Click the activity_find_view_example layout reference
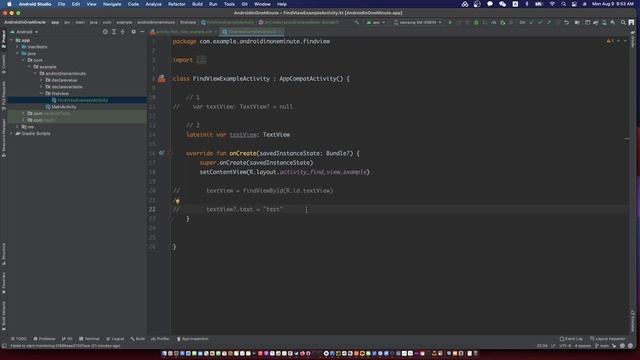 click(323, 172)
